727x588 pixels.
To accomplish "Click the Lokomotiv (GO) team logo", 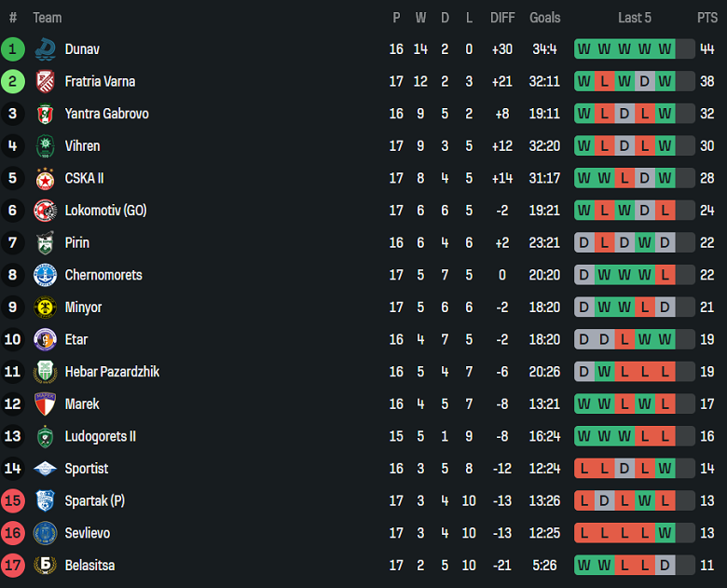I will [x=45, y=211].
